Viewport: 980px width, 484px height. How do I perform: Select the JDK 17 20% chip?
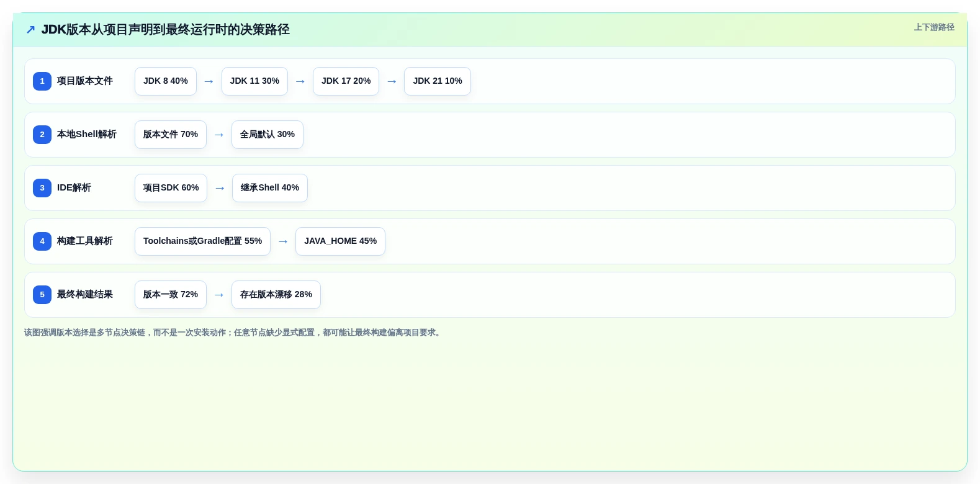(346, 81)
